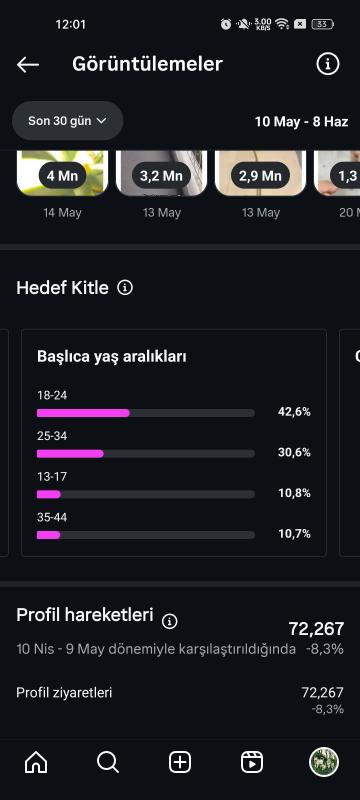Viewport: 360px width, 800px height.
Task: Tap the 10 May - 8 Haz date range
Action: tap(301, 121)
